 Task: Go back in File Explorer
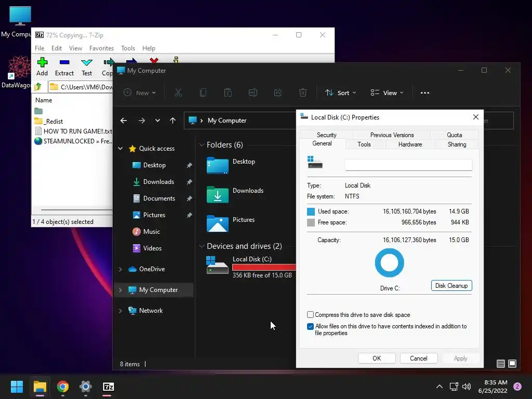pyautogui.click(x=124, y=121)
